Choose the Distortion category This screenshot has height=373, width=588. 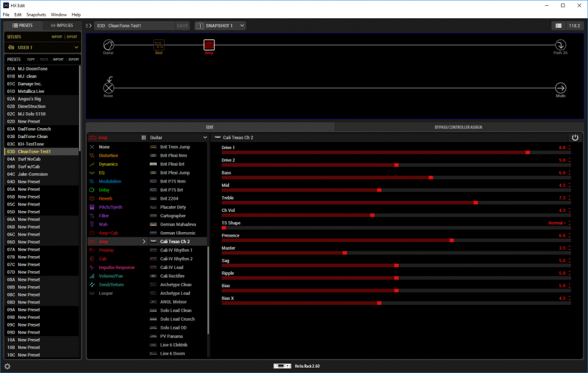[108, 156]
